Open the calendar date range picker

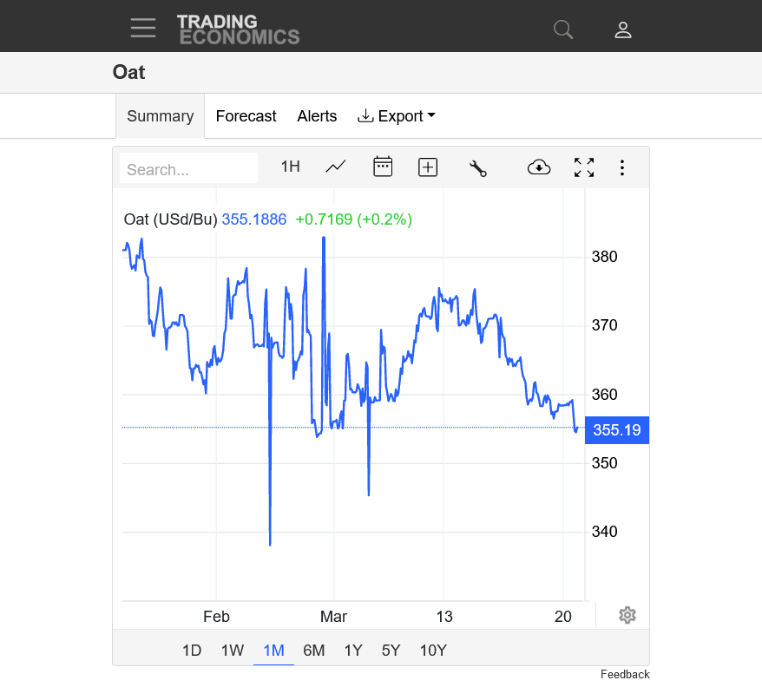click(383, 167)
